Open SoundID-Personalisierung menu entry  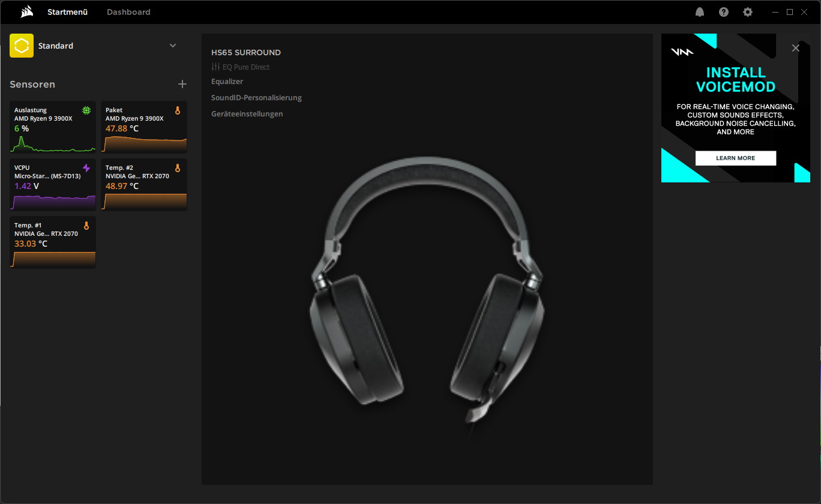[256, 98]
